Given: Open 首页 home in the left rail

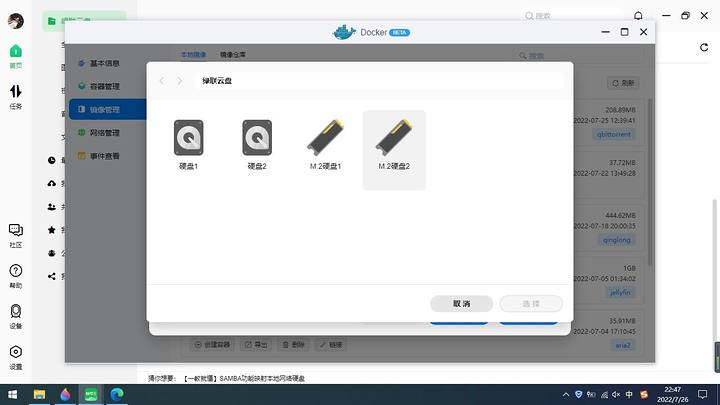Looking at the screenshot, I should point(16,56).
